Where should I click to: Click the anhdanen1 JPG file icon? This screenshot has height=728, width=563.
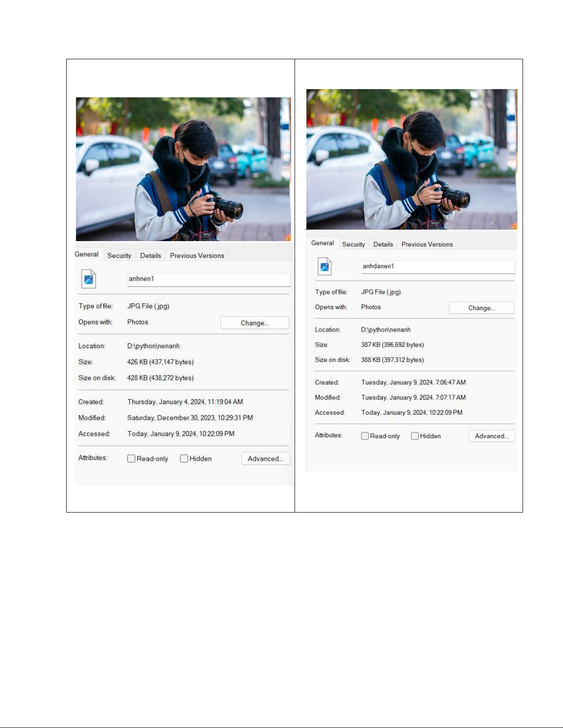[x=324, y=266]
